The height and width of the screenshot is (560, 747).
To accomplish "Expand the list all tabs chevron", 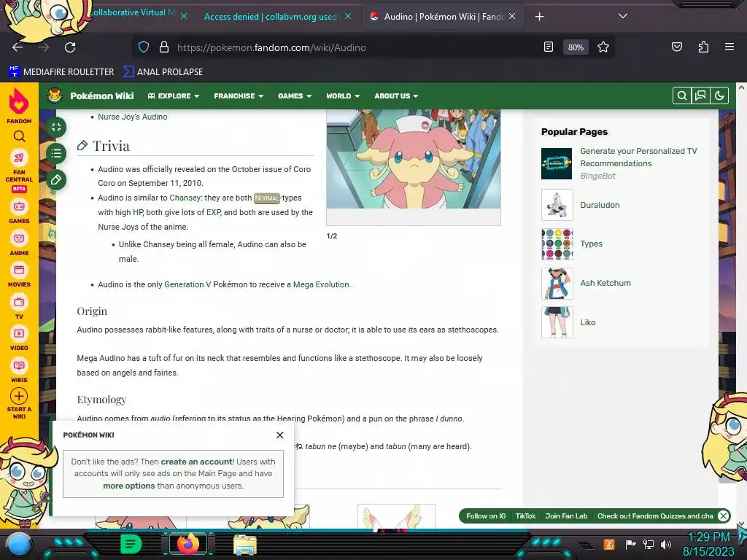I will [x=623, y=16].
